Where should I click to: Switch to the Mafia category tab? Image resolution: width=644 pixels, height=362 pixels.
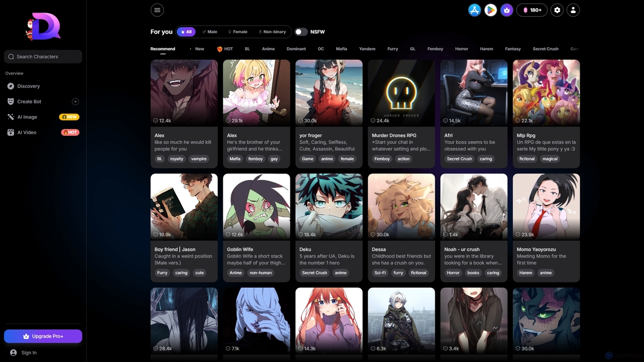[342, 49]
